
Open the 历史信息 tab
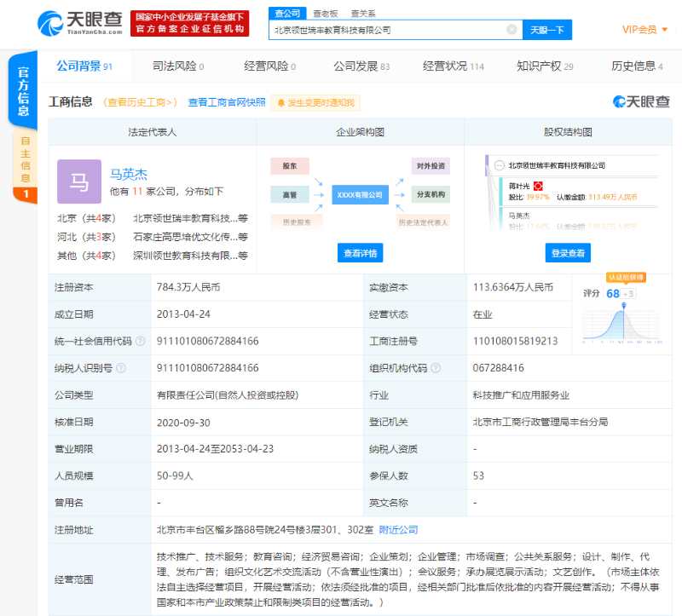click(637, 66)
